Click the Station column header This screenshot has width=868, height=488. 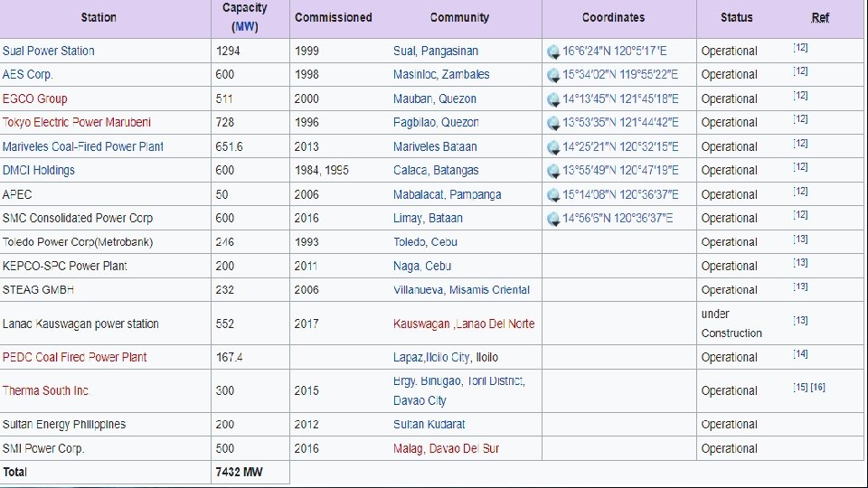tap(99, 18)
